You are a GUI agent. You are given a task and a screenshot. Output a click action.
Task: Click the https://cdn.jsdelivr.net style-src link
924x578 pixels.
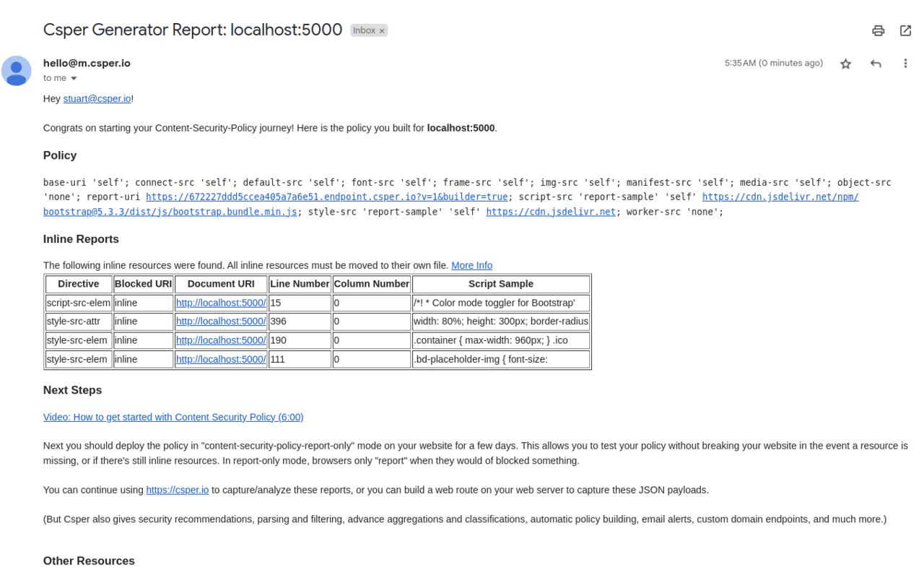click(551, 212)
